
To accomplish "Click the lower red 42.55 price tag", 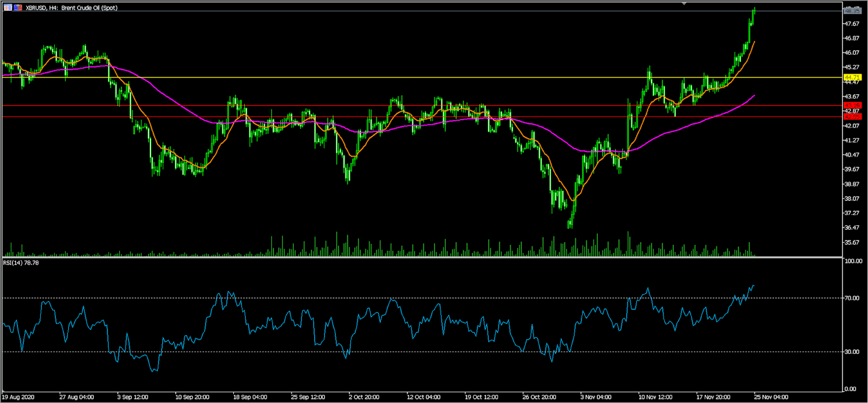I will click(852, 116).
